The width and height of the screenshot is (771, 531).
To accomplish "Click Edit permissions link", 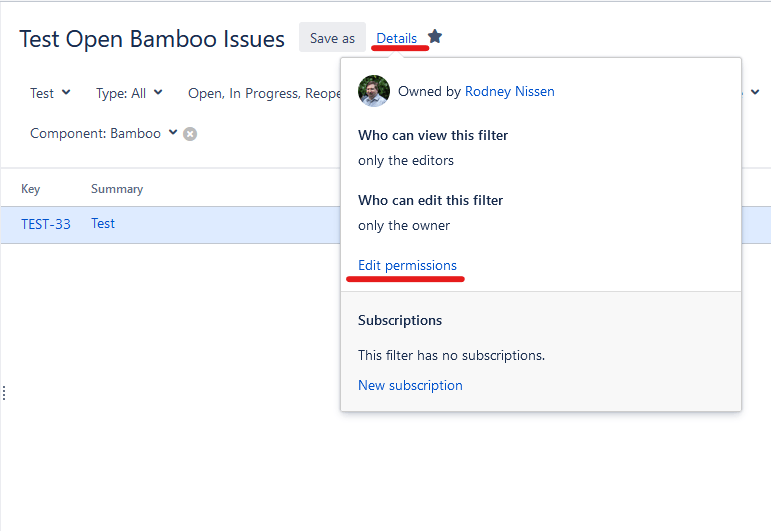I will [x=407, y=265].
